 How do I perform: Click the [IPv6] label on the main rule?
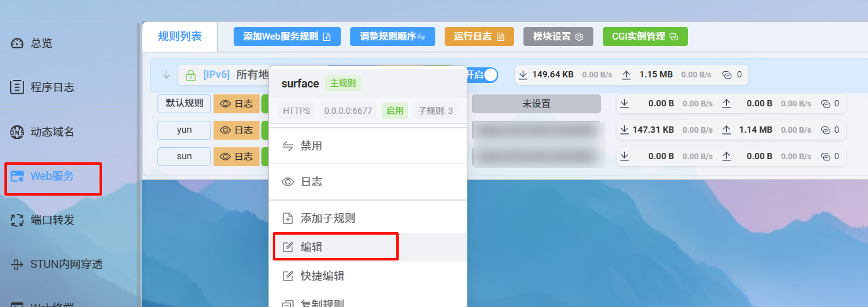216,75
